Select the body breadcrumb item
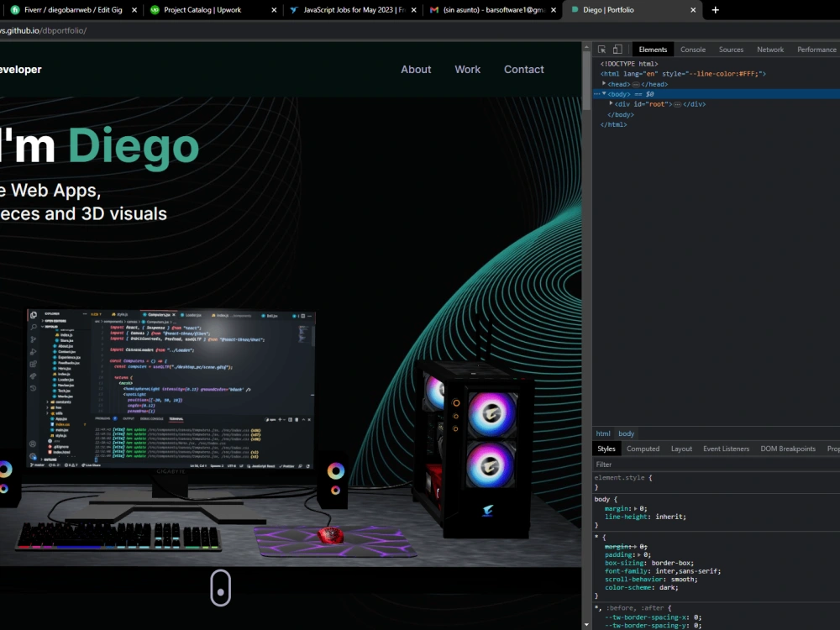Screen dimensions: 840x630 click(627, 433)
